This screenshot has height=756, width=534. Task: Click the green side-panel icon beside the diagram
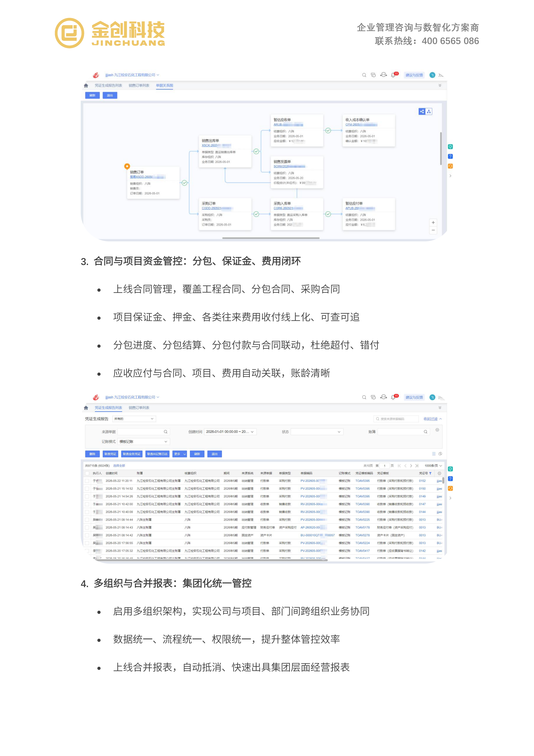point(450,147)
